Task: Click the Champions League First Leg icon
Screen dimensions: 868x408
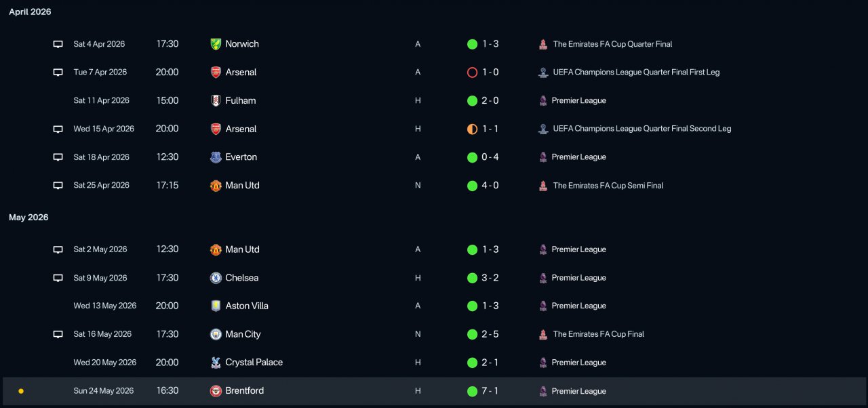Action: point(542,73)
